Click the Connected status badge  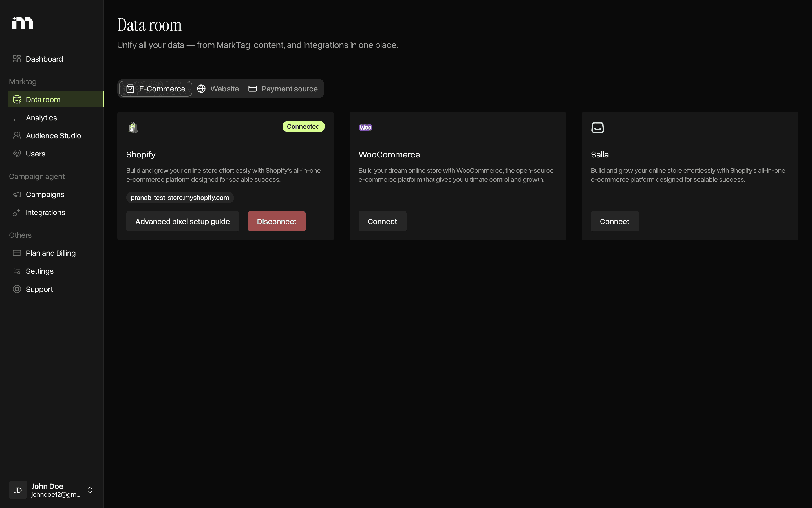(303, 126)
